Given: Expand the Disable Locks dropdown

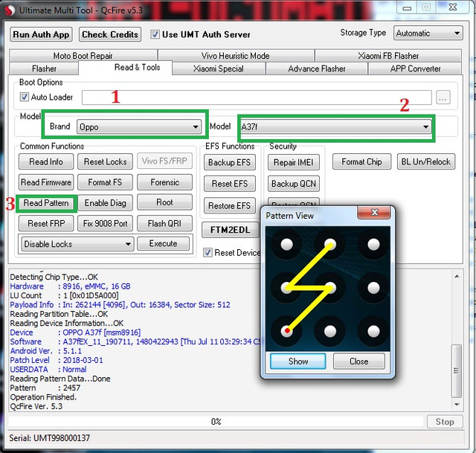Looking at the screenshot, I should (x=77, y=244).
